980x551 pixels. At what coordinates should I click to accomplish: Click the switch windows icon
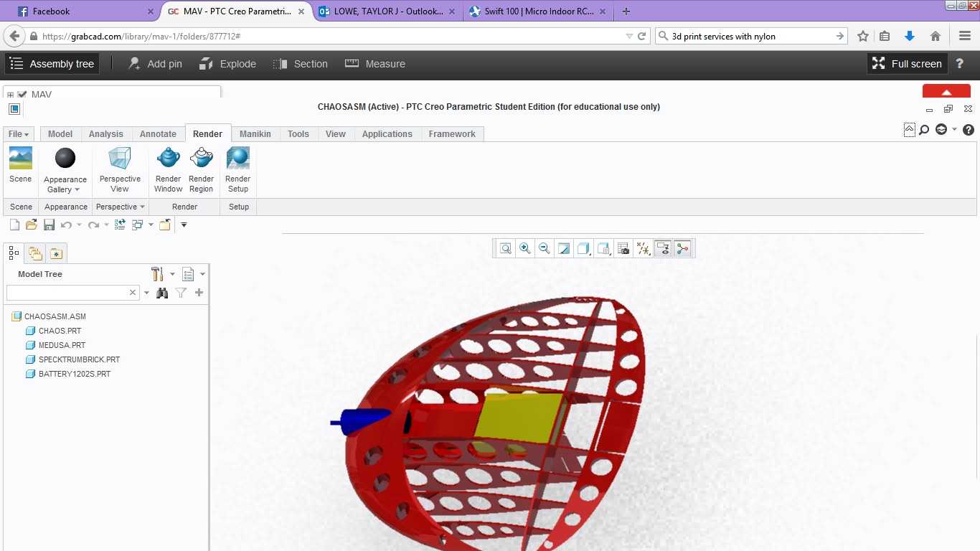(x=138, y=225)
